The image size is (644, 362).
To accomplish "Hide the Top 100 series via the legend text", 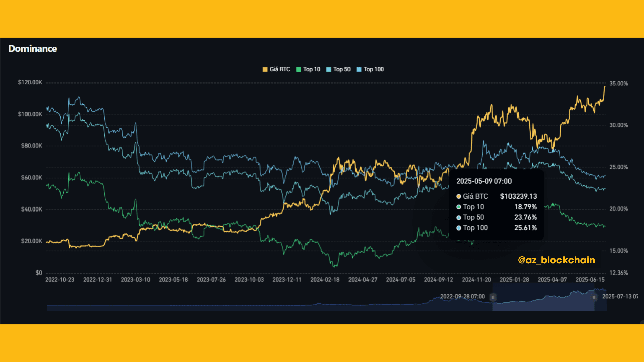I will click(x=374, y=69).
